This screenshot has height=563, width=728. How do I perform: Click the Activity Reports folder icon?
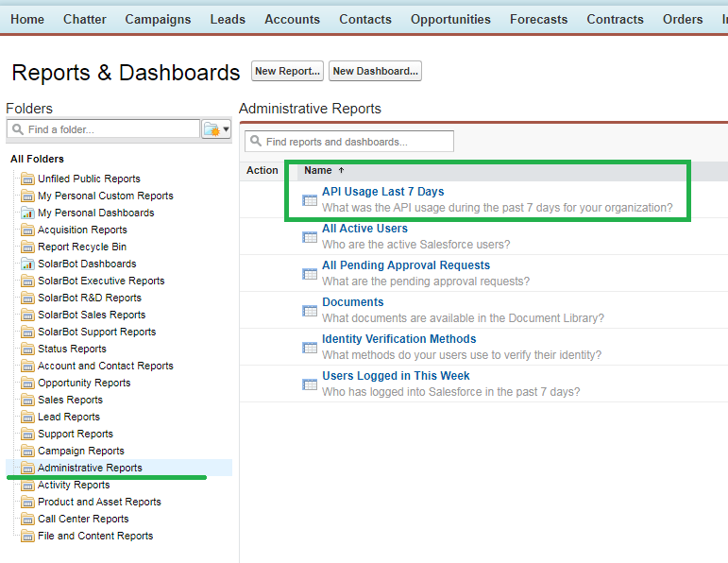pyautogui.click(x=28, y=485)
